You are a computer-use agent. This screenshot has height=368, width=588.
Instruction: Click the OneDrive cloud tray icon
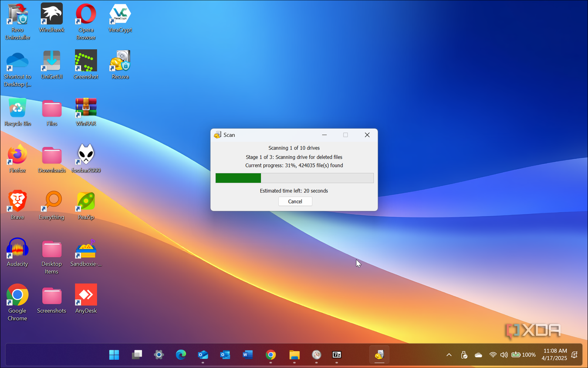[478, 355]
